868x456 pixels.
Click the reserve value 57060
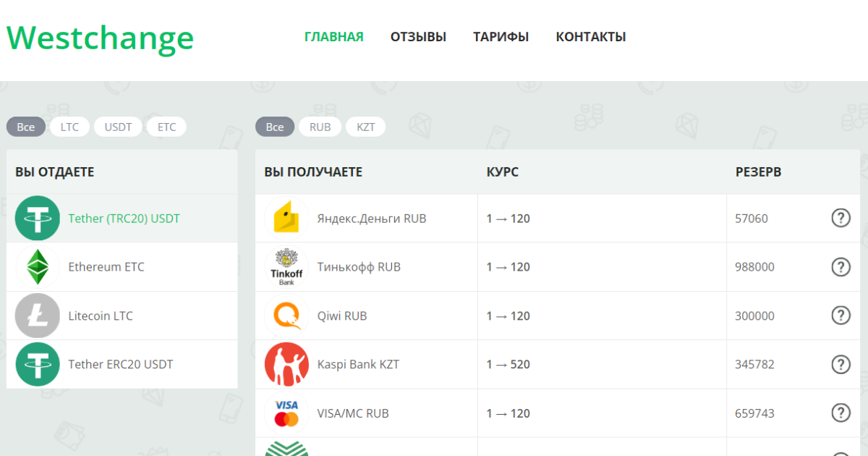[752, 218]
